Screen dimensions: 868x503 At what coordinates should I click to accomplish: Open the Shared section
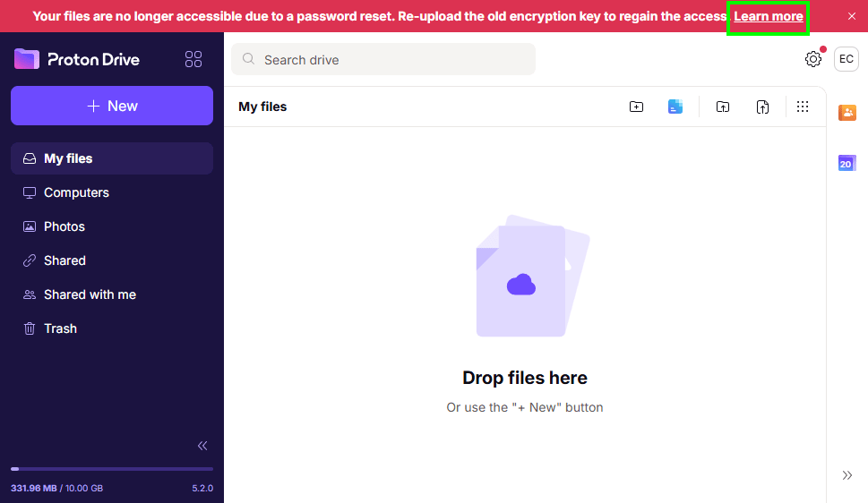point(112,260)
